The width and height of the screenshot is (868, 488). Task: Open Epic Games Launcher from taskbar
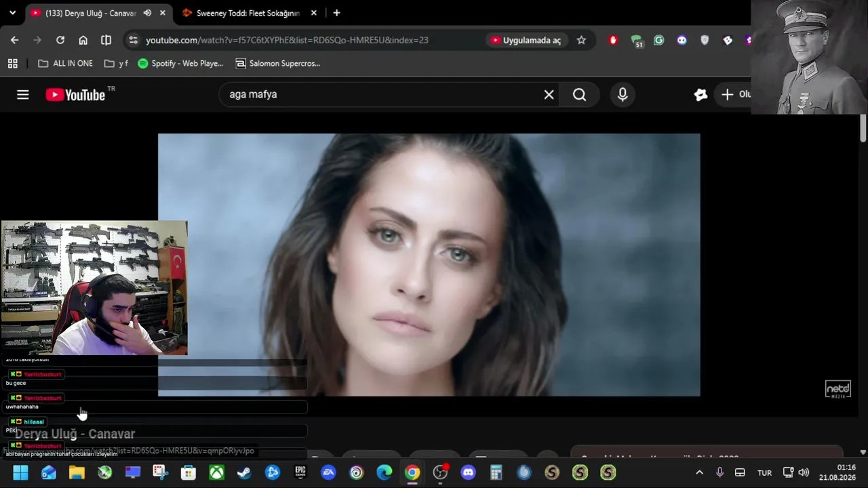(300, 472)
